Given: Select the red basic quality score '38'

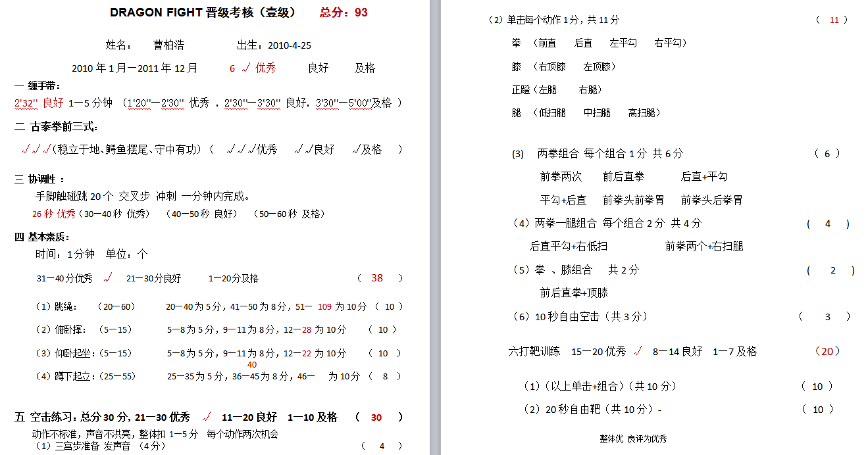Looking at the screenshot, I should pyautogui.click(x=377, y=277).
